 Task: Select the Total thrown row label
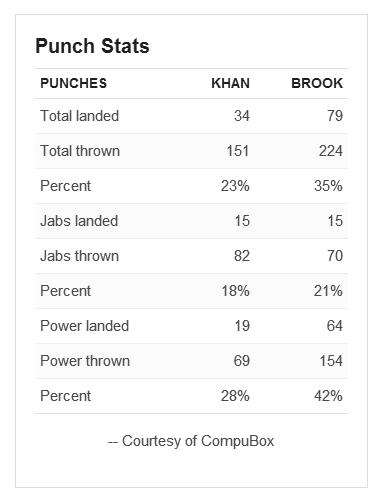tap(80, 151)
